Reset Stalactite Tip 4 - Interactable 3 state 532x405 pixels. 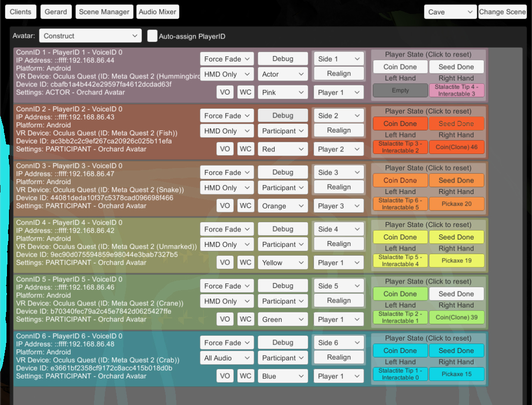pos(457,90)
